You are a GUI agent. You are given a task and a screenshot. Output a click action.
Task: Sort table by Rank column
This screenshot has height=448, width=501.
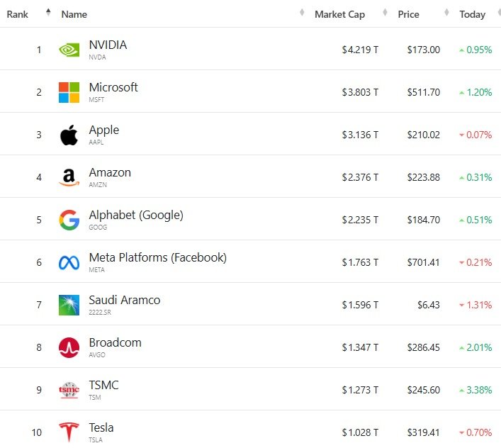[18, 14]
